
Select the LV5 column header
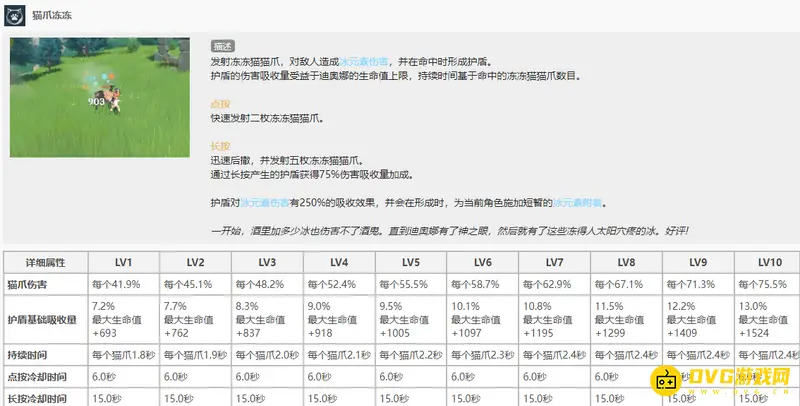click(410, 262)
